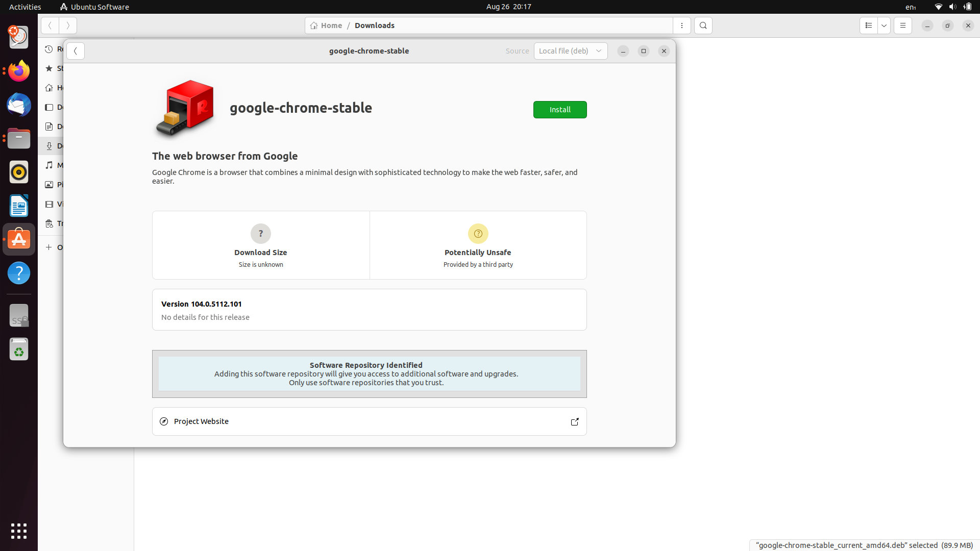Search in Files window
The height and width of the screenshot is (551, 980).
coord(703,26)
